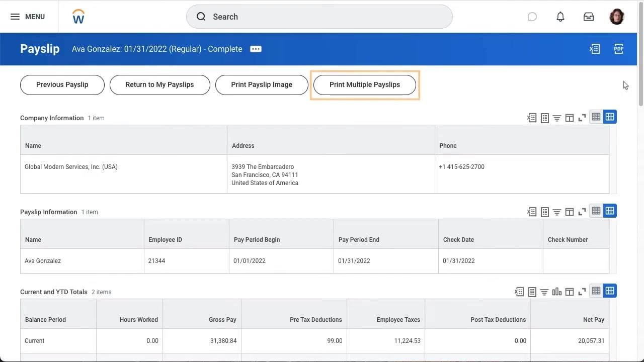
Task: Export Payslip Information table to Excel
Action: (532, 212)
